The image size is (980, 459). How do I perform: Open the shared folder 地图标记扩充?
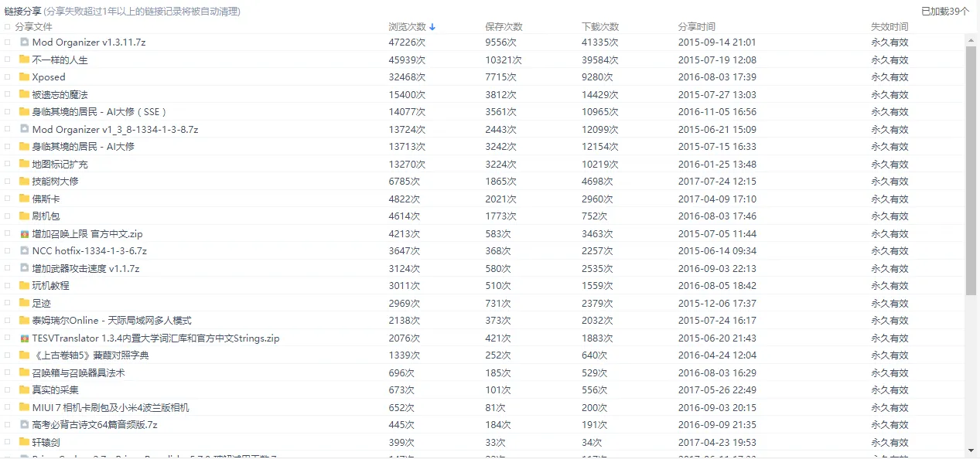60,164
